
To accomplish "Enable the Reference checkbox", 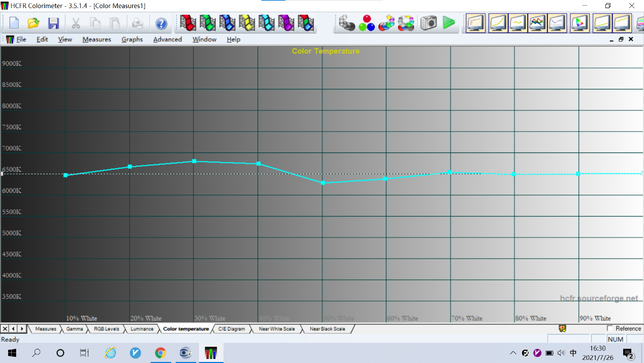I will coord(610,328).
